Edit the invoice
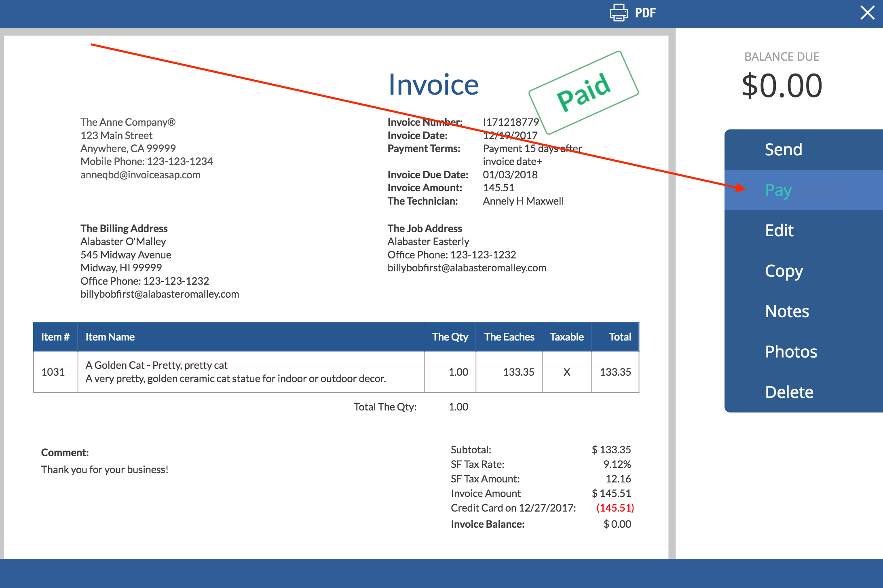 (779, 230)
